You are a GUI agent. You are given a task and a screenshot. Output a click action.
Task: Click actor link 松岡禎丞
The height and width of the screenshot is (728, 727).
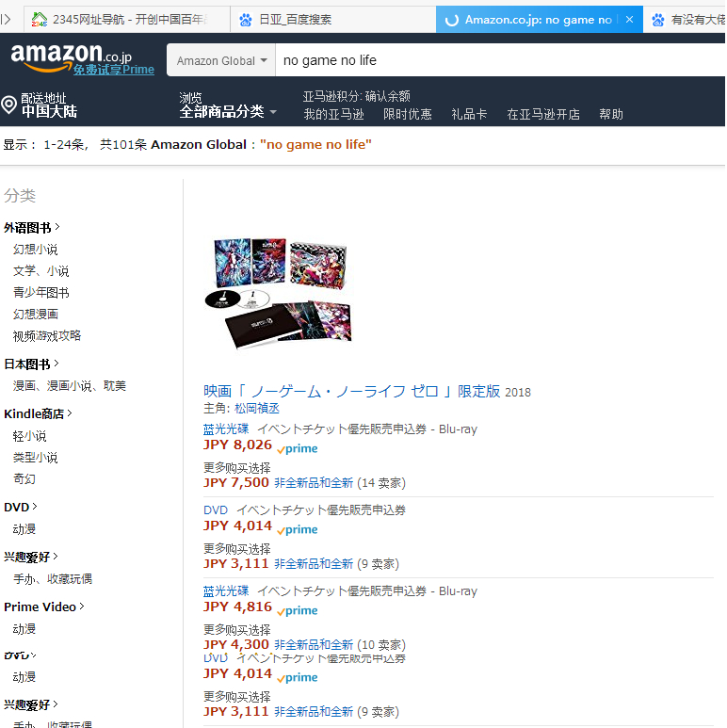257,409
